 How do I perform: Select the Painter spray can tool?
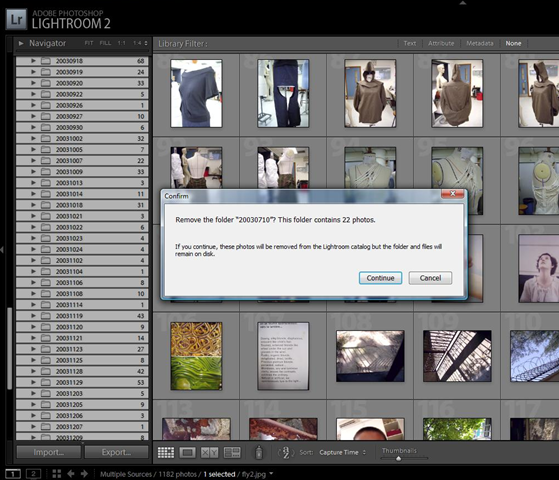click(259, 453)
